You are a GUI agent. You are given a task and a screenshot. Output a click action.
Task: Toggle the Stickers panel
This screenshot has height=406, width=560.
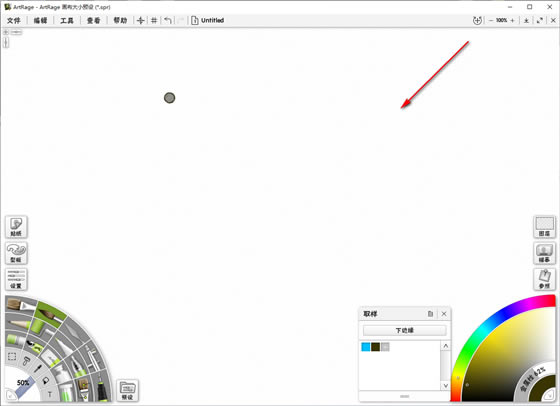tap(16, 227)
